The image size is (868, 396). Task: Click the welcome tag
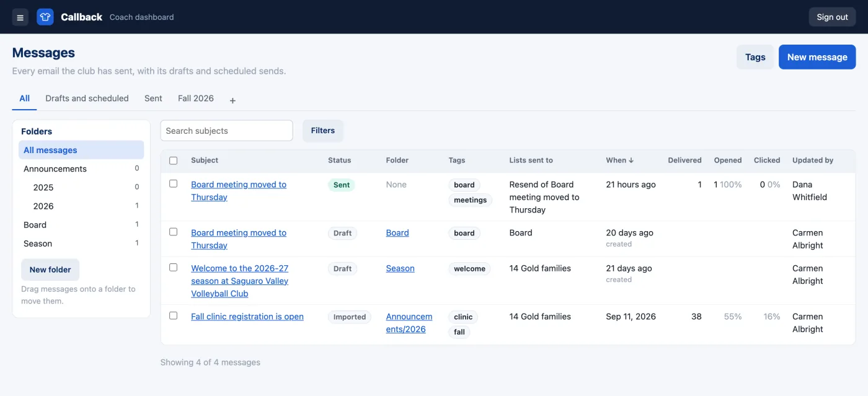470,269
